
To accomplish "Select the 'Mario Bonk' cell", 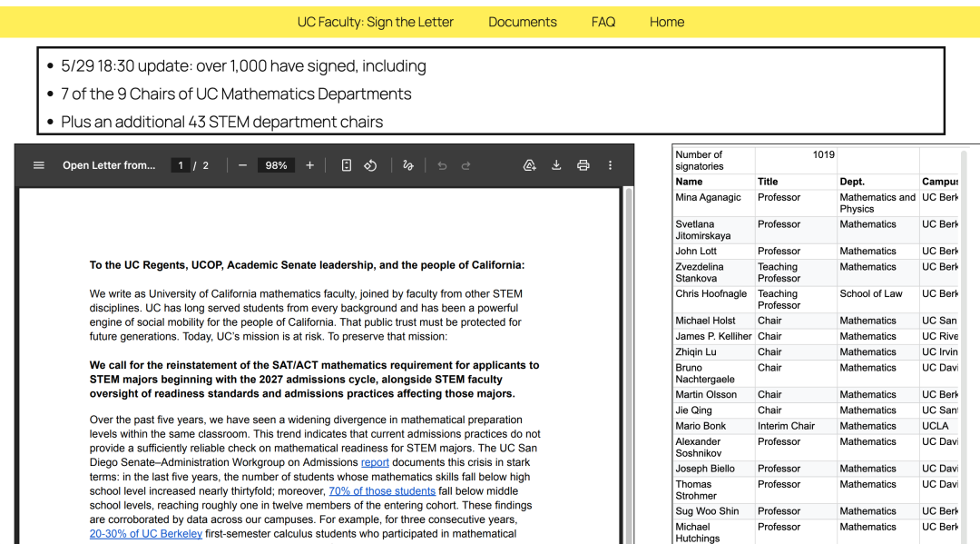I will click(x=714, y=426).
